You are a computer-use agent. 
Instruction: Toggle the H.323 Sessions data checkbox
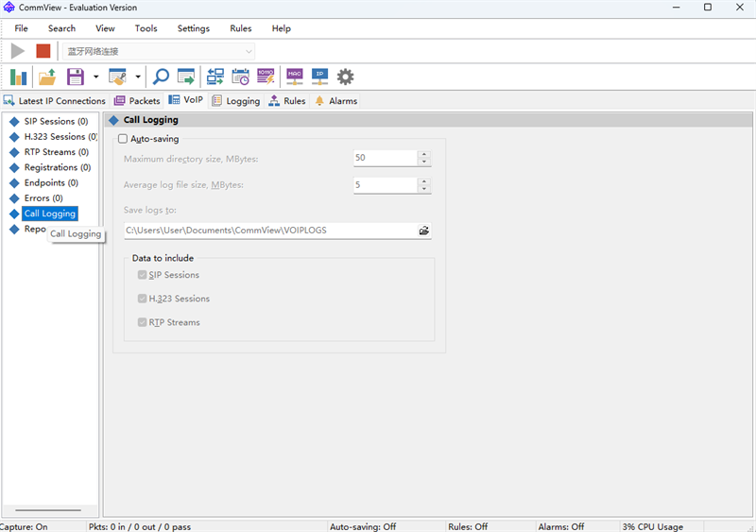(x=143, y=299)
